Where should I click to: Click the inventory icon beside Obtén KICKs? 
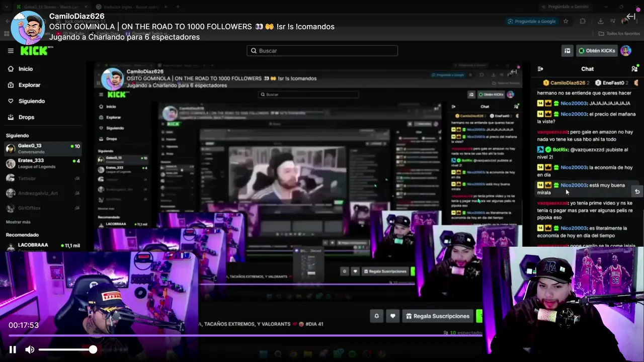pyautogui.click(x=567, y=51)
